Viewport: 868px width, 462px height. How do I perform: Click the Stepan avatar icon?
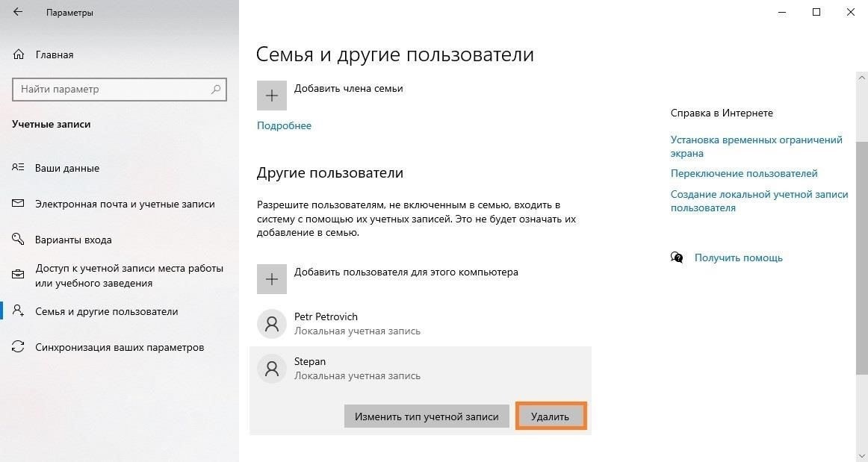pos(272,369)
